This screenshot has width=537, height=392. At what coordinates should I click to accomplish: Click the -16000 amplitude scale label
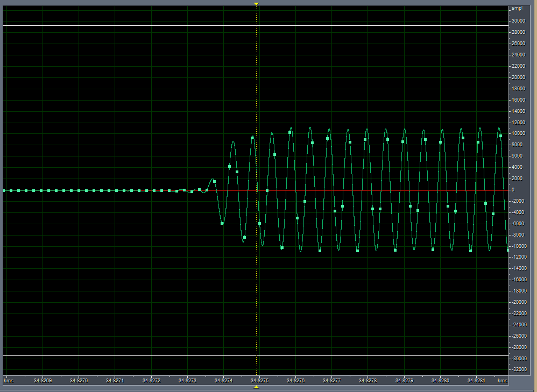518,280
